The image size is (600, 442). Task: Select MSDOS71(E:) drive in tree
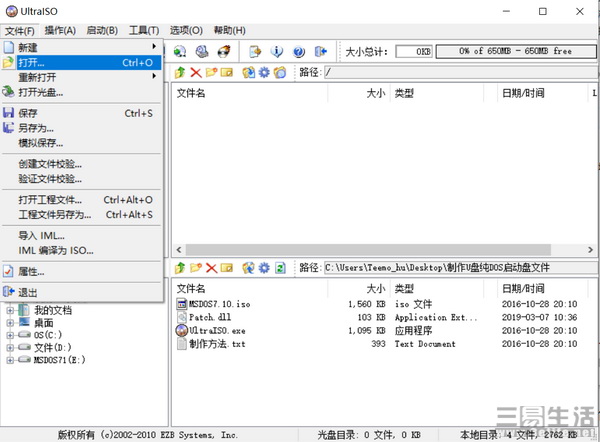59,360
